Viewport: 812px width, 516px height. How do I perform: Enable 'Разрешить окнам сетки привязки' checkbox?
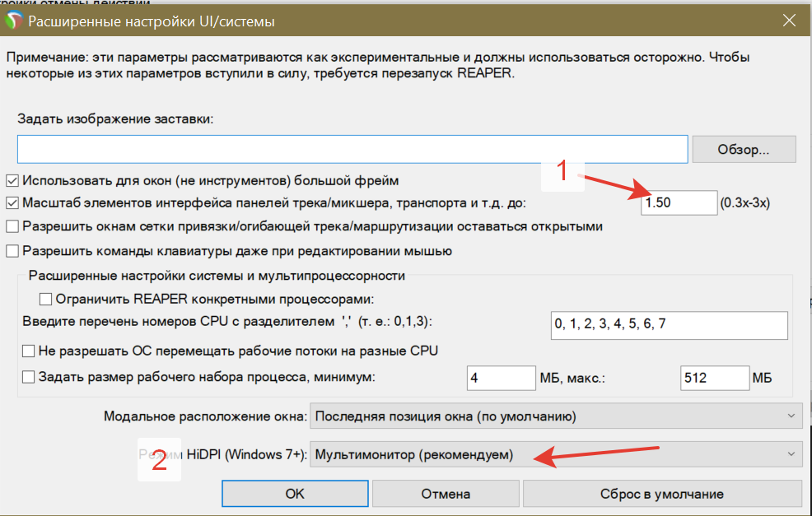pos(12,226)
